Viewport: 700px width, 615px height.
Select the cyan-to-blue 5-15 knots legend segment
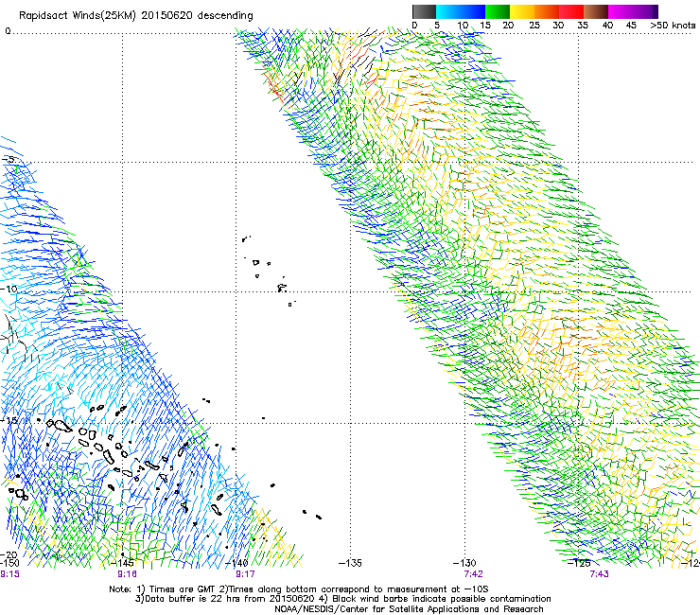coord(461,11)
